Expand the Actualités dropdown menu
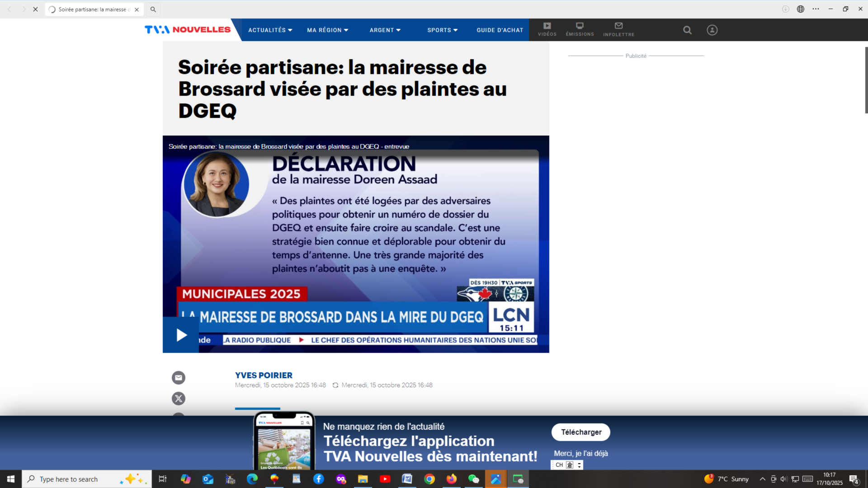The width and height of the screenshot is (868, 488). [x=270, y=30]
